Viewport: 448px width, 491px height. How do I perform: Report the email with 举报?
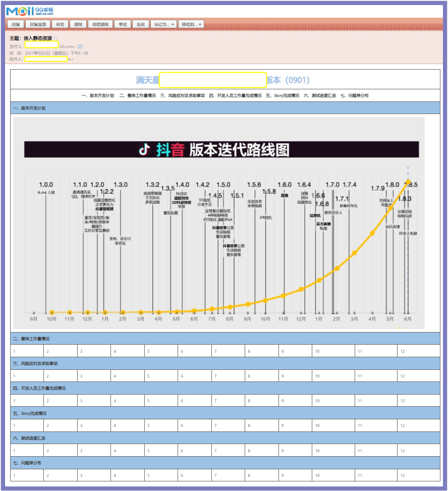(123, 24)
